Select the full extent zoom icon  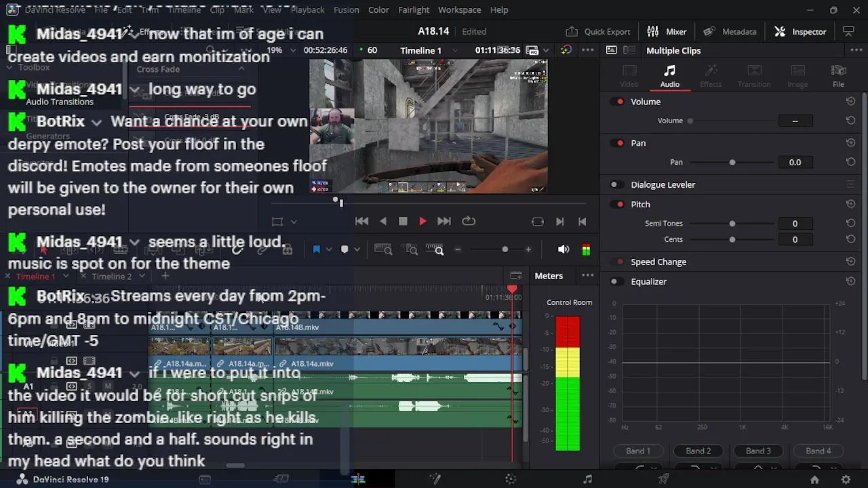(383, 249)
